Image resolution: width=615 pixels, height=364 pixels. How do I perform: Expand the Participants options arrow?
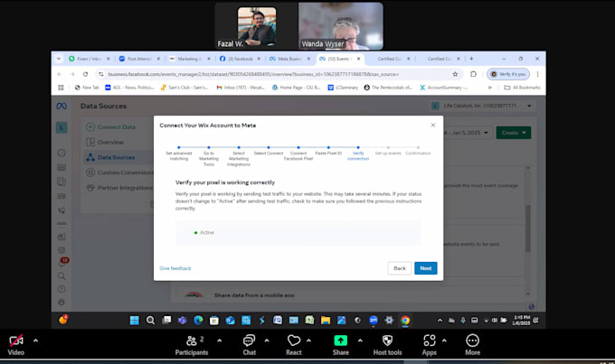point(219,341)
